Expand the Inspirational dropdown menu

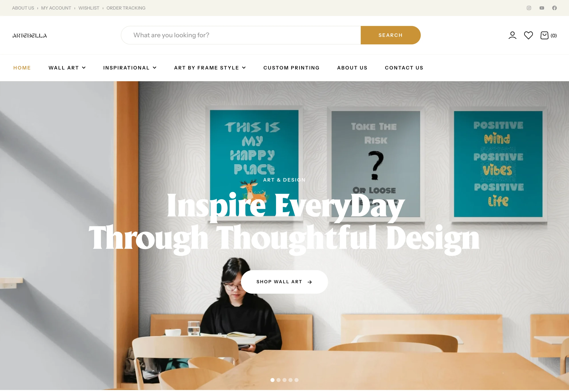point(130,68)
